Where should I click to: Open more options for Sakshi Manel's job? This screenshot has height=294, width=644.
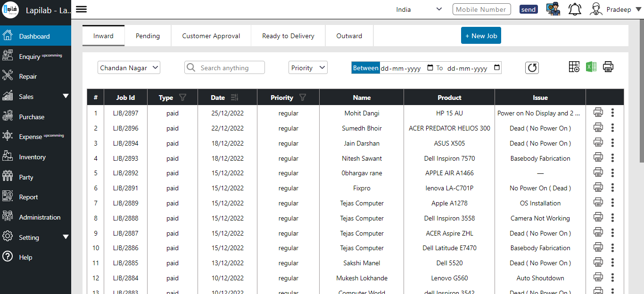click(612, 262)
